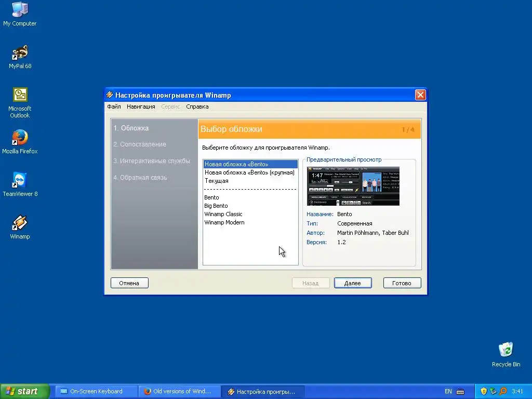Click the orange magnifier tray icon
Image resolution: width=532 pixels, height=399 pixels.
(x=503, y=391)
